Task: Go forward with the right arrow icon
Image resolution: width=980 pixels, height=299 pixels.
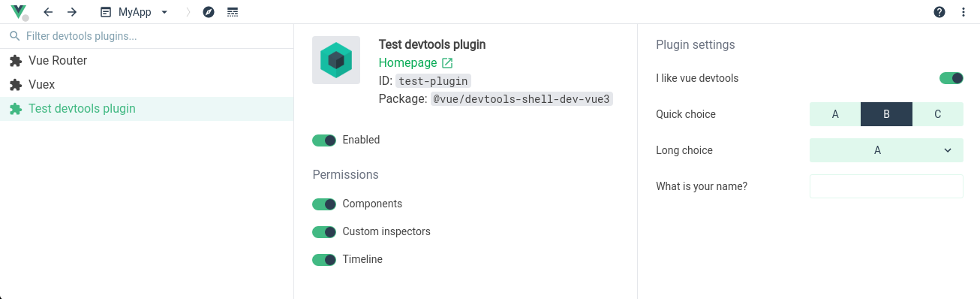Action: [72, 12]
